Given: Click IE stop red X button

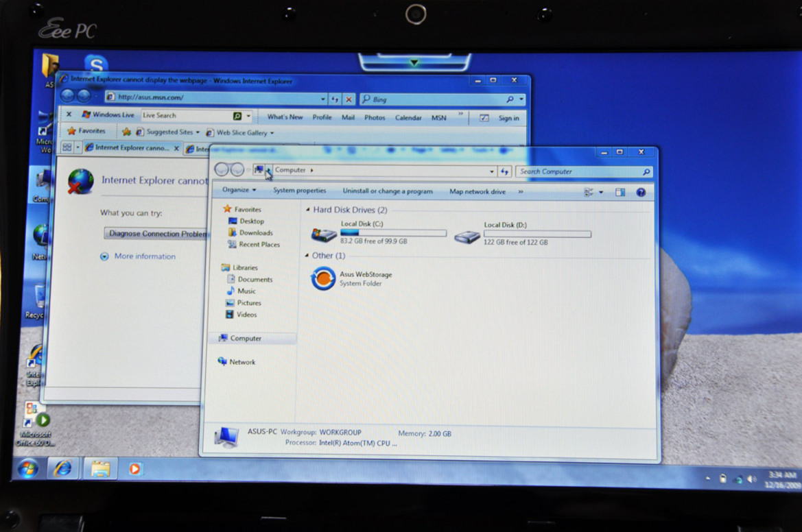Looking at the screenshot, I should point(349,99).
